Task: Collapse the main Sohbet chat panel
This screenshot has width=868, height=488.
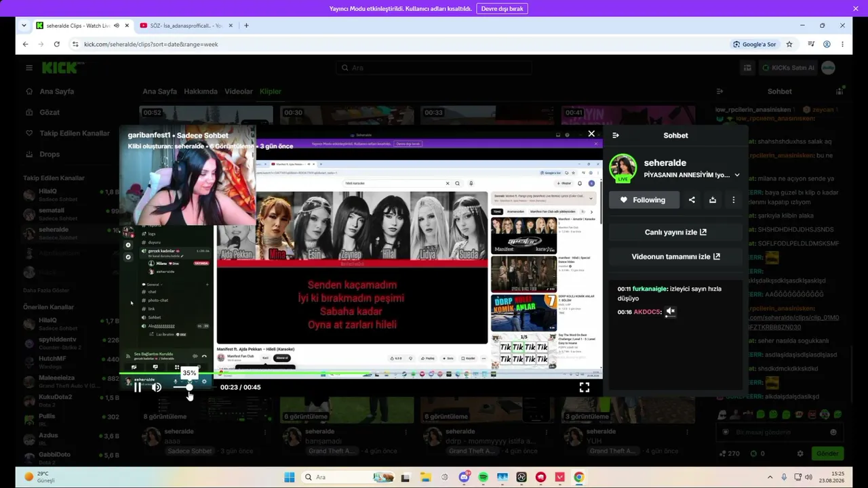Action: coord(720,91)
